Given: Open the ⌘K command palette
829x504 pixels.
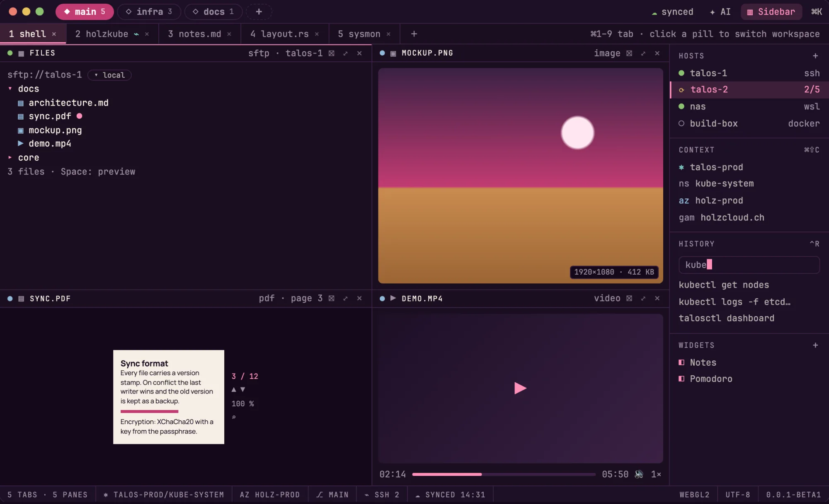Looking at the screenshot, I should [817, 12].
